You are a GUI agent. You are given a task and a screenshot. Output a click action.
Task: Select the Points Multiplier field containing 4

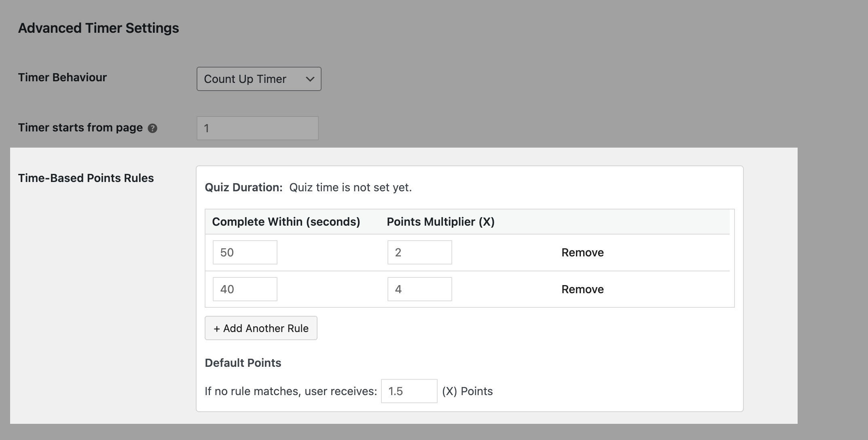click(x=419, y=289)
